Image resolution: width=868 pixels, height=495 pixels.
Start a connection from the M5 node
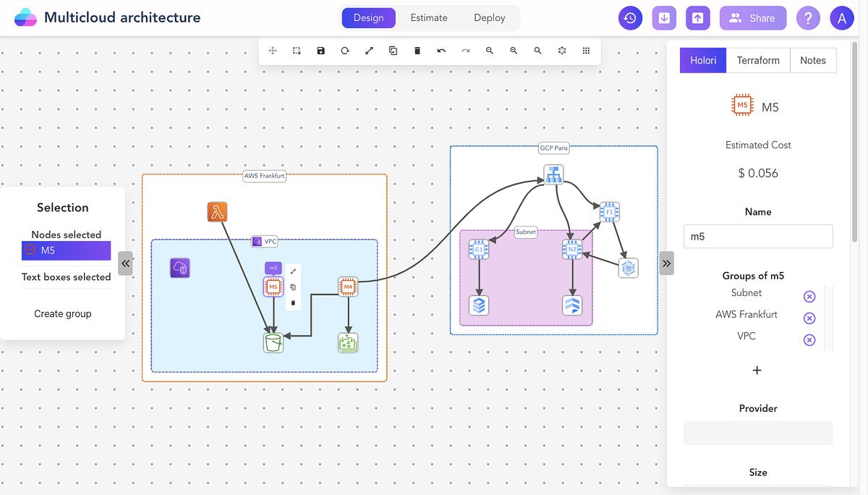pos(292,270)
